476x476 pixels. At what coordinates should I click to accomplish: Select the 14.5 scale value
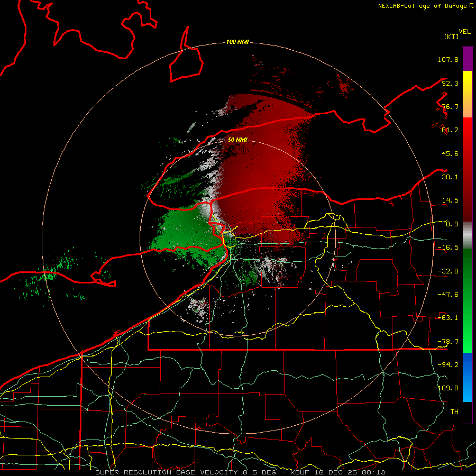coord(450,200)
